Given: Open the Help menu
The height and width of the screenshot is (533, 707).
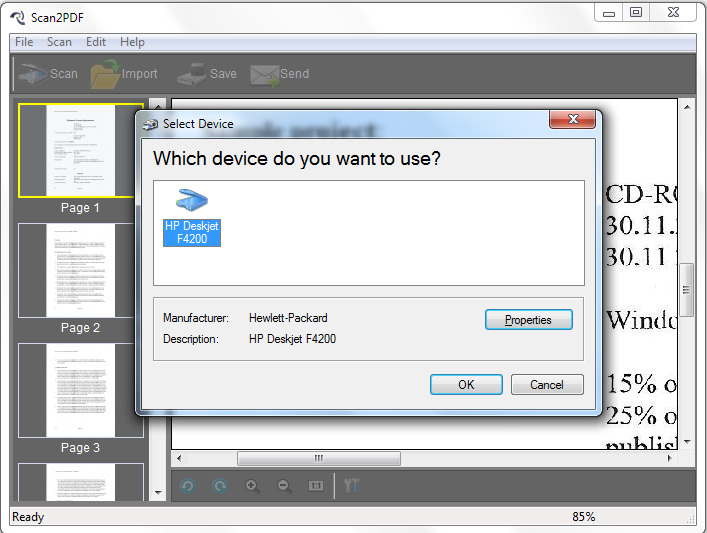Looking at the screenshot, I should pos(132,42).
